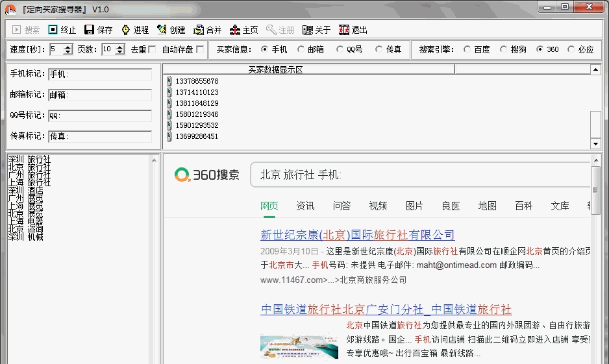The height and width of the screenshot is (364, 609).
Task: Switch to the 资讯 news tab
Action: [x=305, y=206]
